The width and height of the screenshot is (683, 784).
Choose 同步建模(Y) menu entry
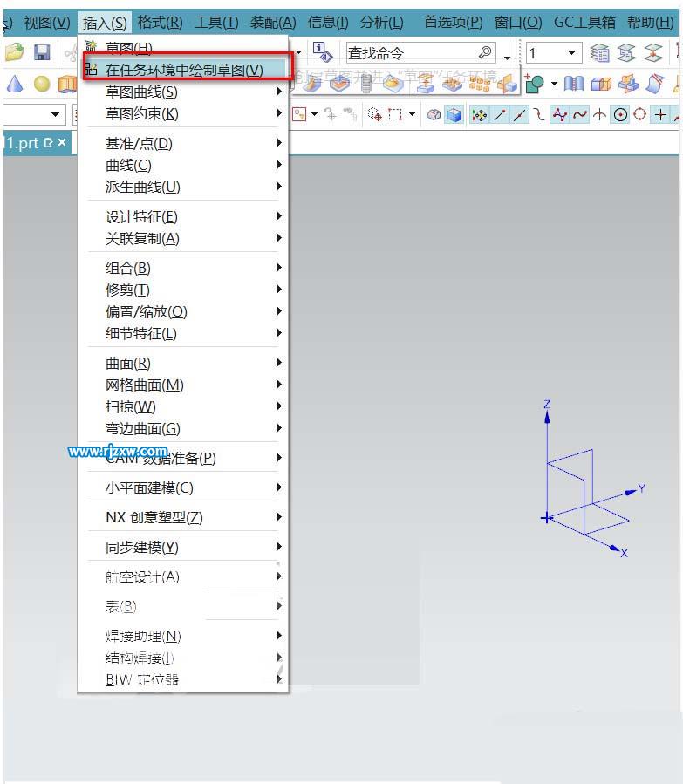(x=141, y=548)
